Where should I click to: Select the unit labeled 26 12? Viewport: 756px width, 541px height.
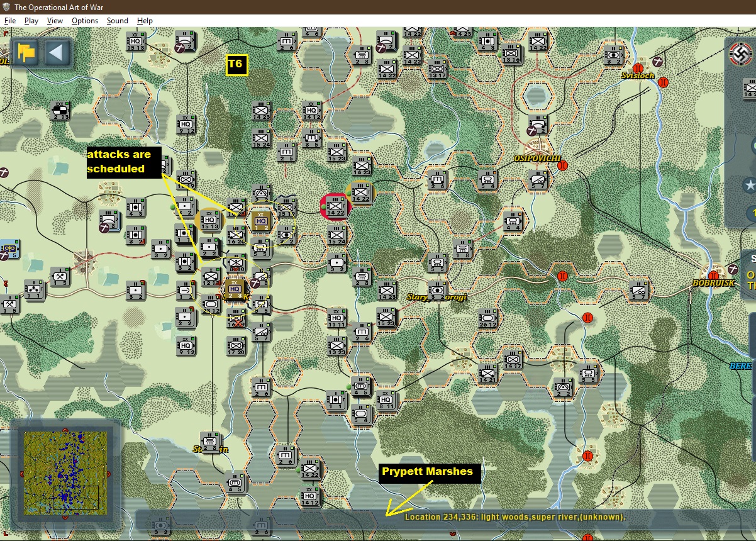click(x=487, y=318)
